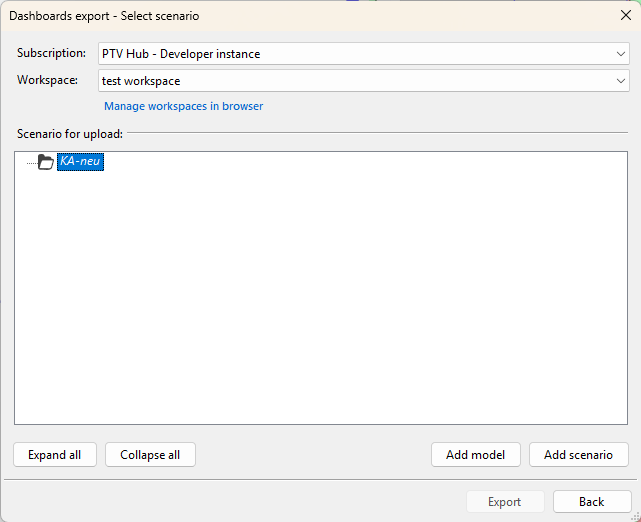Click the dialog title bar text
The image size is (641, 522).
[104, 16]
